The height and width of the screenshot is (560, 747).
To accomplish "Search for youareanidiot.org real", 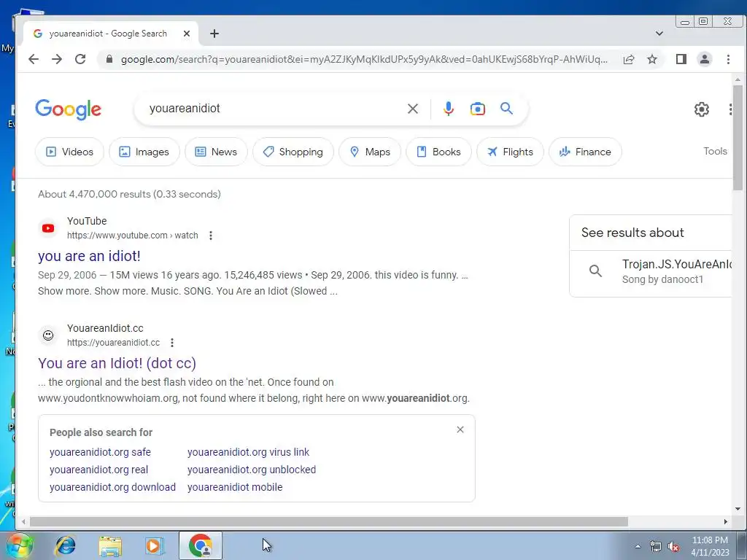I will 98,470.
